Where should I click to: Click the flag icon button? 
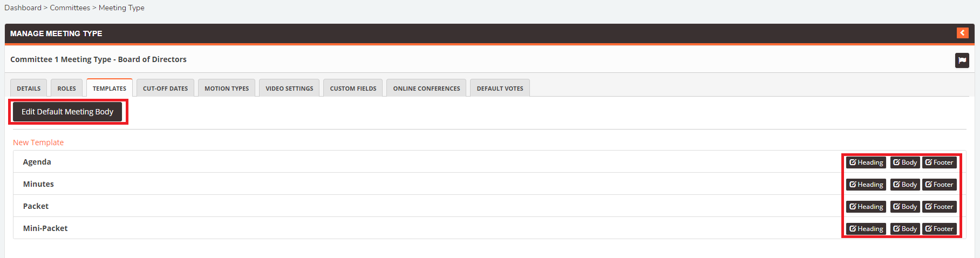tap(962, 60)
